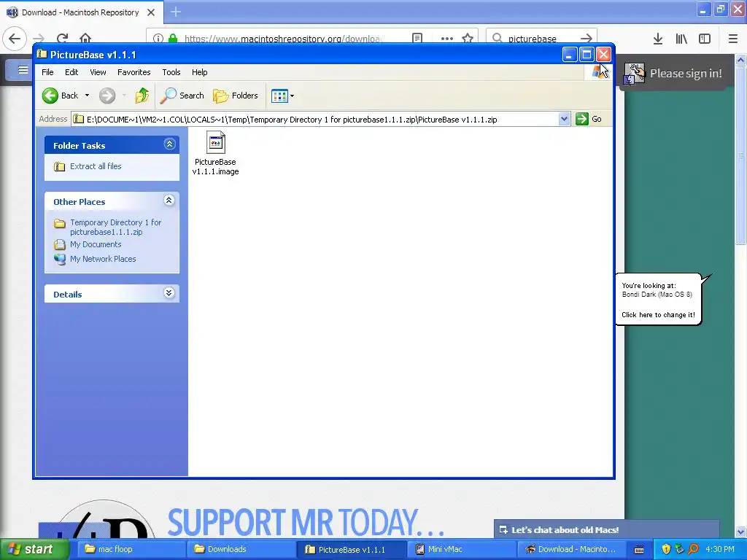Select the PictureBase v1.1.1.image file
The width and height of the screenshot is (747, 560).
[215, 153]
